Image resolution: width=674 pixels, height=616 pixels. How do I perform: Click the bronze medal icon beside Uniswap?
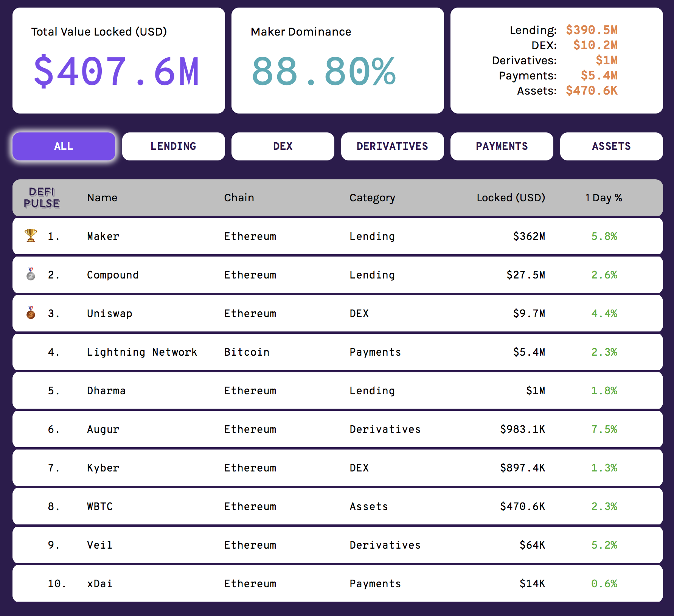click(30, 313)
